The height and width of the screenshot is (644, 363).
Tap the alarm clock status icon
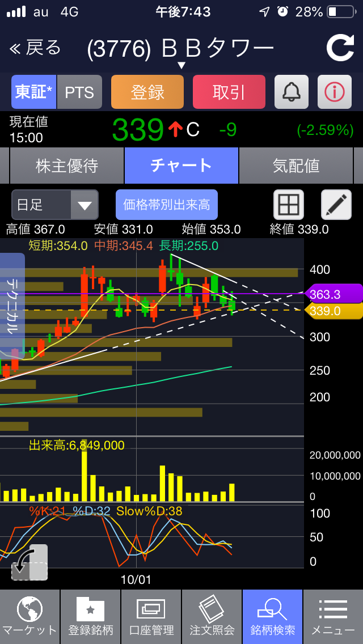(x=283, y=11)
